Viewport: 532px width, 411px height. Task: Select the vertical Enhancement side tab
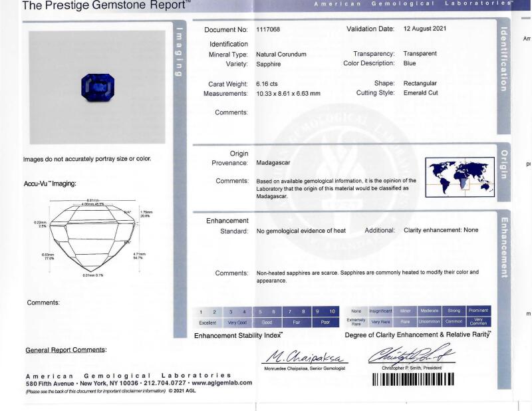[x=503, y=247]
